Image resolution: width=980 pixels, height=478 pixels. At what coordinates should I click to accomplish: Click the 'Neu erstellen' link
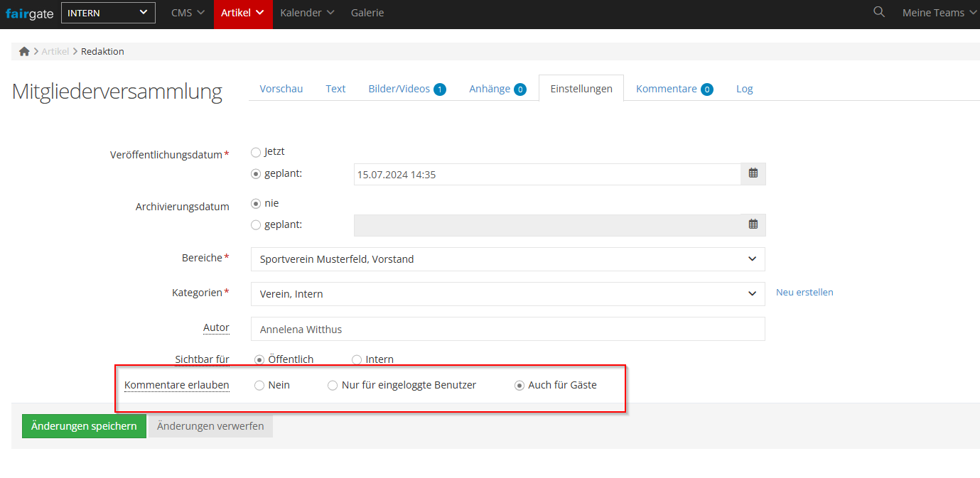(804, 292)
